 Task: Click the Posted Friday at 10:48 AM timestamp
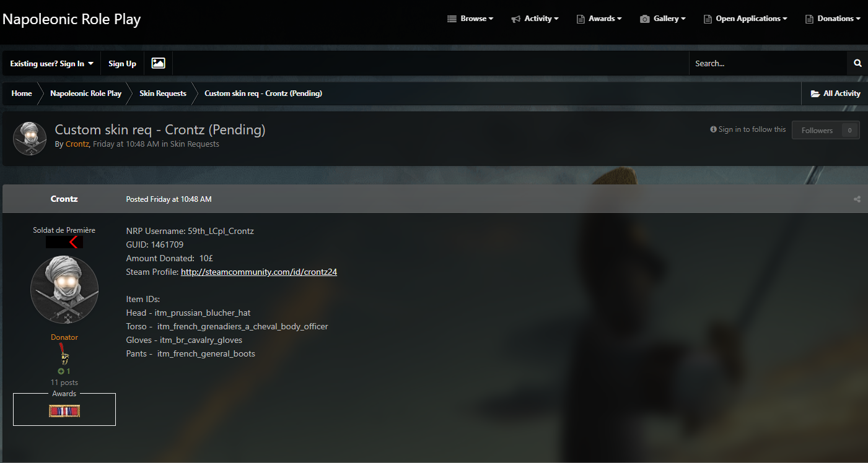[169, 199]
